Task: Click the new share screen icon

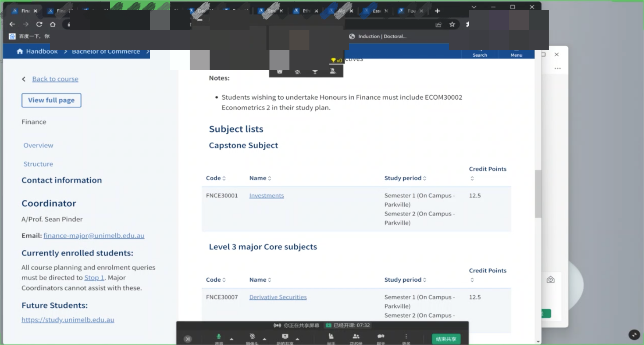Action: pyautogui.click(x=285, y=337)
